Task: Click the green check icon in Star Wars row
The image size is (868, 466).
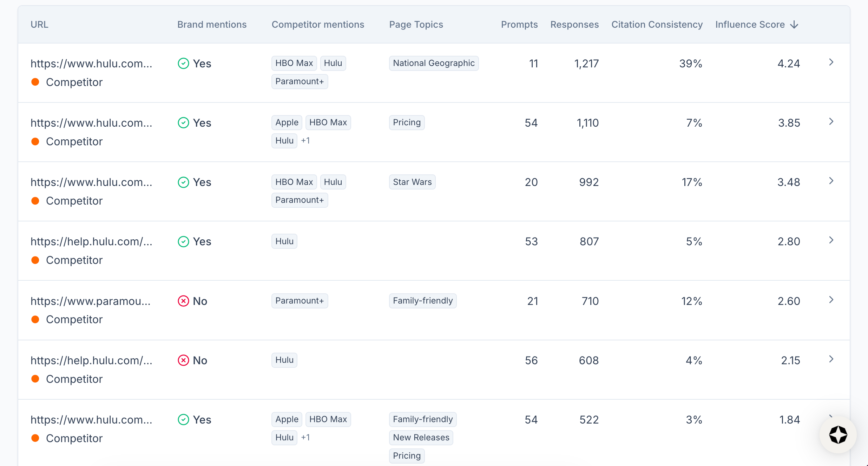Action: (183, 182)
